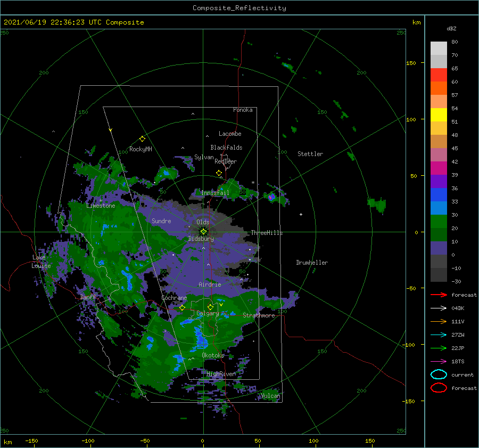Click the magenta 18TS arrow in legend

(x=439, y=362)
